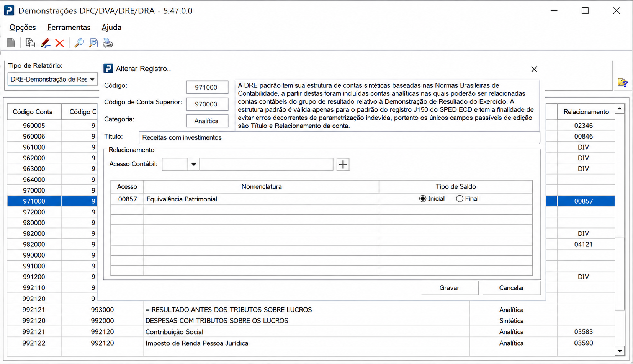The height and width of the screenshot is (364, 633).
Task: Select the Inicial balance type radio
Action: click(x=423, y=199)
